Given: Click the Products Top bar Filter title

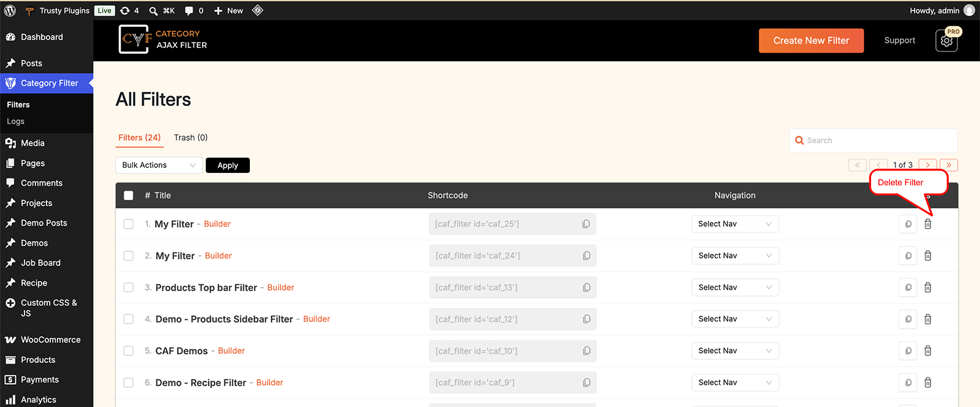Looking at the screenshot, I should click(x=206, y=287).
